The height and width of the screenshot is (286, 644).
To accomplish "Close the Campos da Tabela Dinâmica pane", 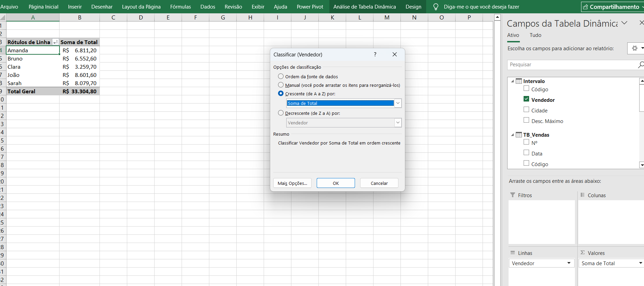I will coord(641,23).
